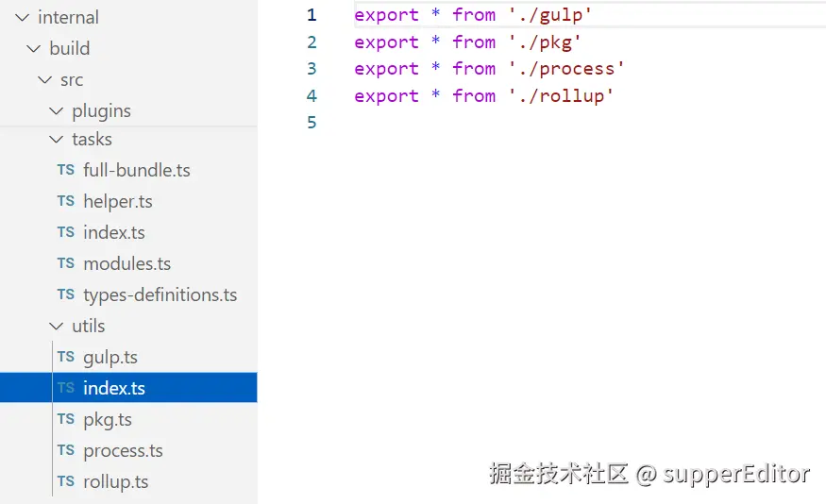Click the './gulp' import path string

(550, 15)
